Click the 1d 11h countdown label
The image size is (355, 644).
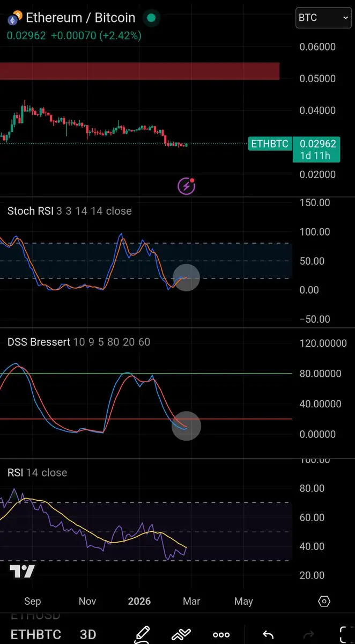point(315,156)
